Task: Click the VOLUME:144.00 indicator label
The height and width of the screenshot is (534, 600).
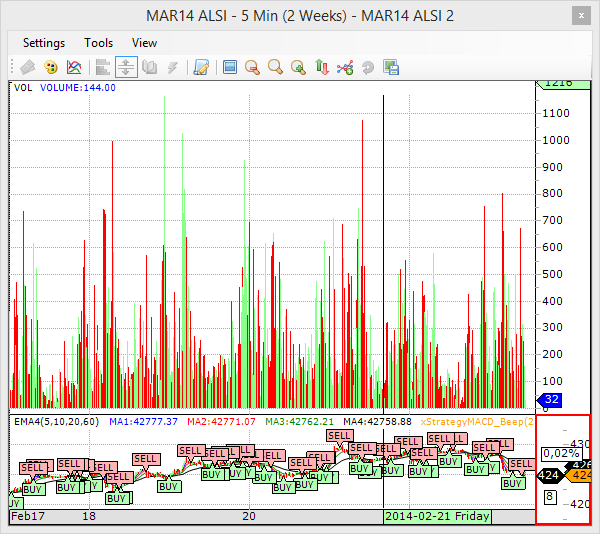Action: coord(78,88)
